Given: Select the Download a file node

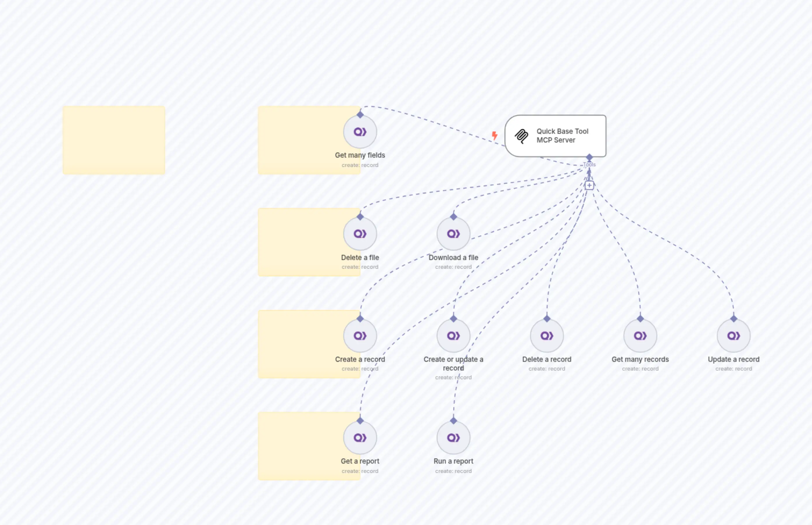Looking at the screenshot, I should 453,234.
